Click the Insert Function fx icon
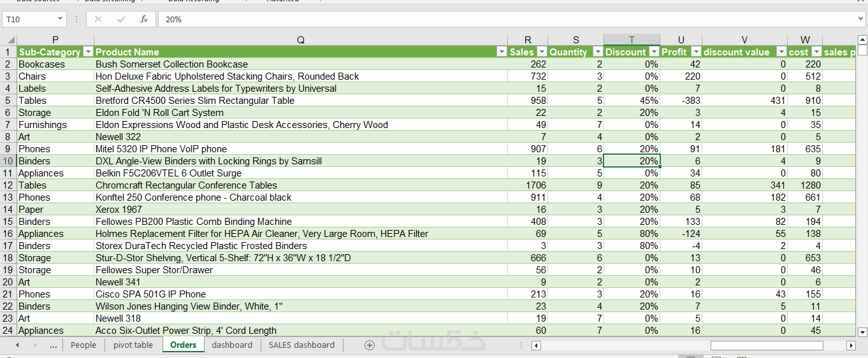The width and height of the screenshot is (868, 358). [x=144, y=20]
